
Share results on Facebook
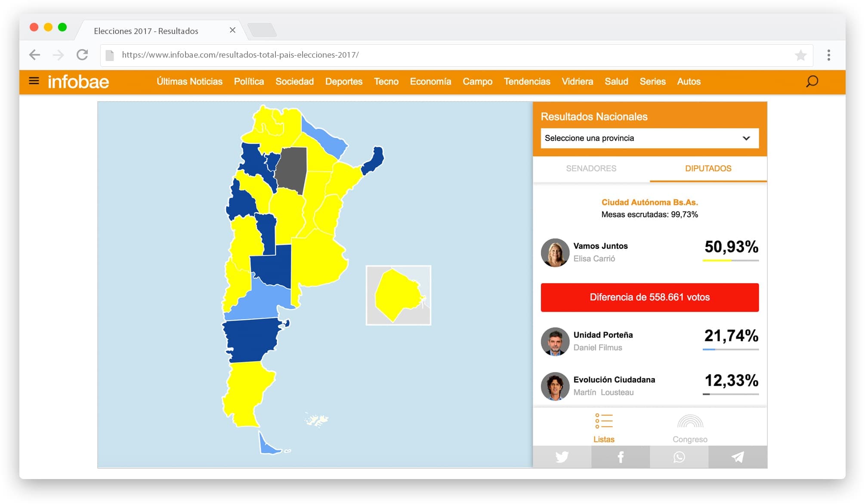coord(620,457)
